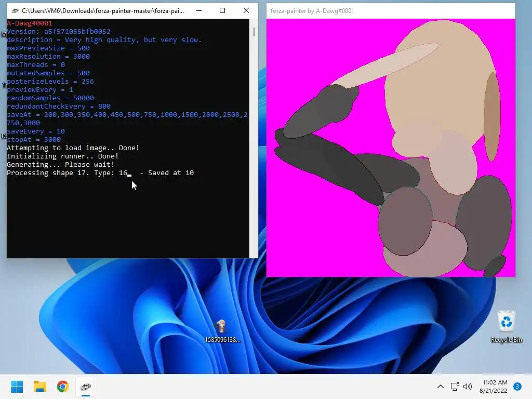Click the 'maxThreads = 0' line

click(36, 65)
